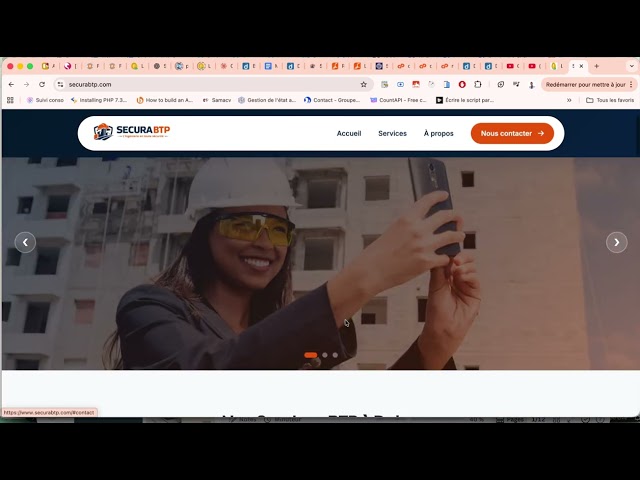The image size is (640, 480).
Task: Open the Tous les favoris folder
Action: [610, 100]
